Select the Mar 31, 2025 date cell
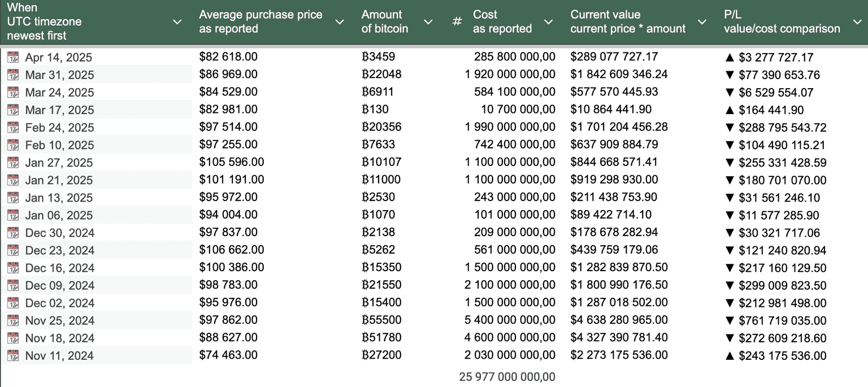The width and height of the screenshot is (868, 387). (59, 75)
